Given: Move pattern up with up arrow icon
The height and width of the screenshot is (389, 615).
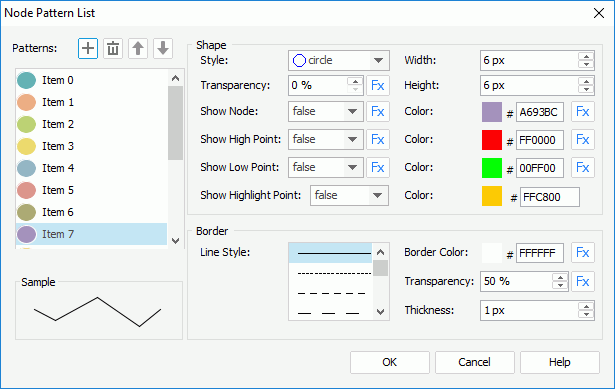Looking at the screenshot, I should pyautogui.click(x=138, y=49).
